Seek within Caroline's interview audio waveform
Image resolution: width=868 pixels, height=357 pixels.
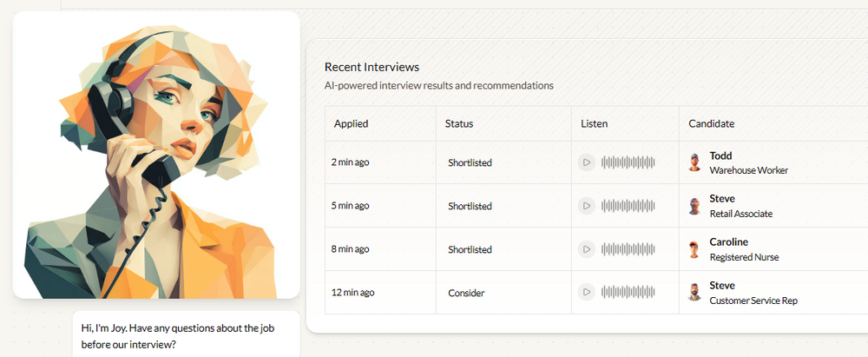pos(628,249)
